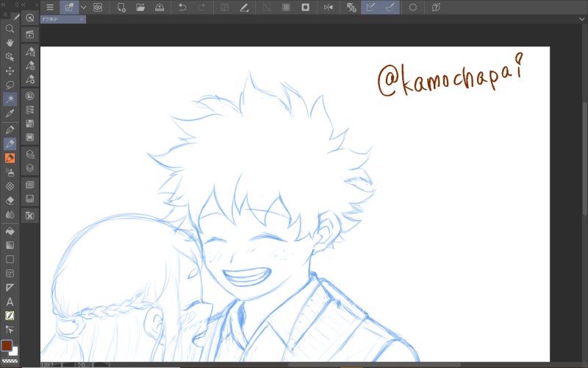This screenshot has height=368, width=588.
Task: Select the Gradient tool
Action: (x=10, y=245)
